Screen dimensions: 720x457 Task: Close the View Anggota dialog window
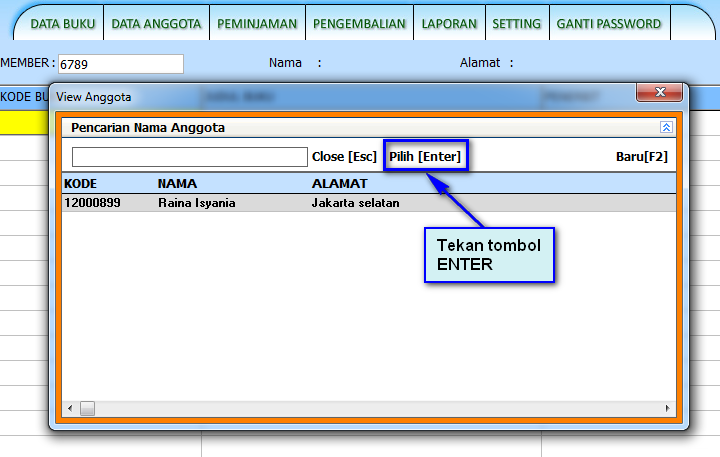(x=660, y=93)
